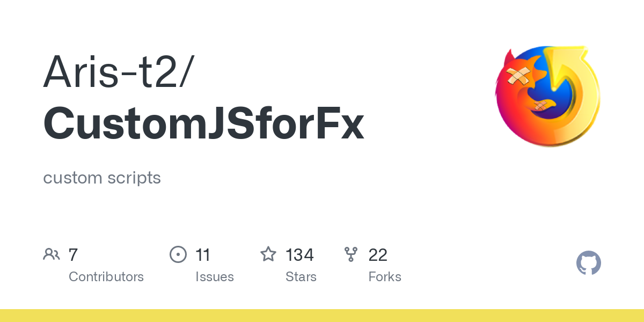Open the Contributors label

[x=106, y=277]
